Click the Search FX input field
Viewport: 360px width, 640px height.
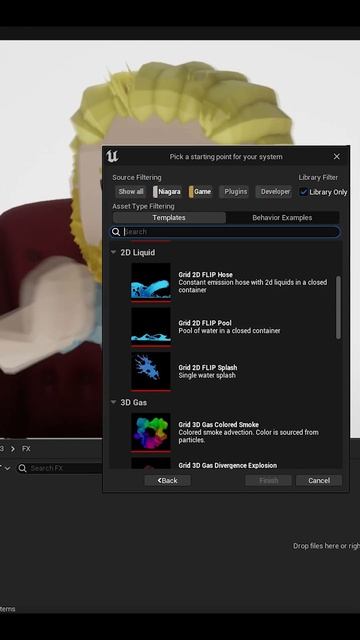click(59, 468)
